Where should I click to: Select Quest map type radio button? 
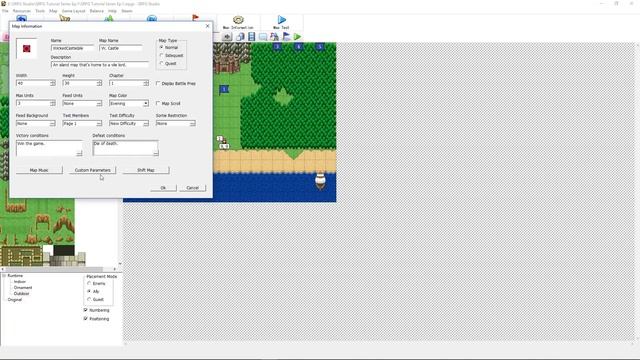[162, 63]
